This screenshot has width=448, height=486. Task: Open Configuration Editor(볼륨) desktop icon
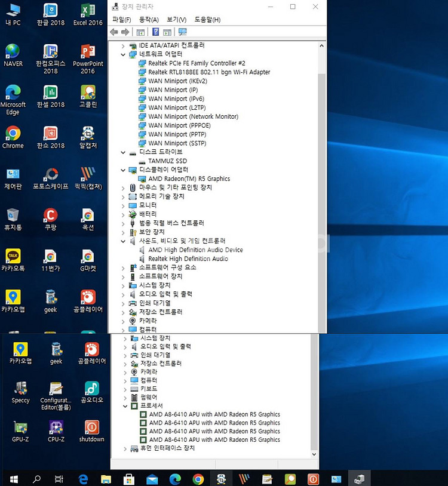click(56, 396)
